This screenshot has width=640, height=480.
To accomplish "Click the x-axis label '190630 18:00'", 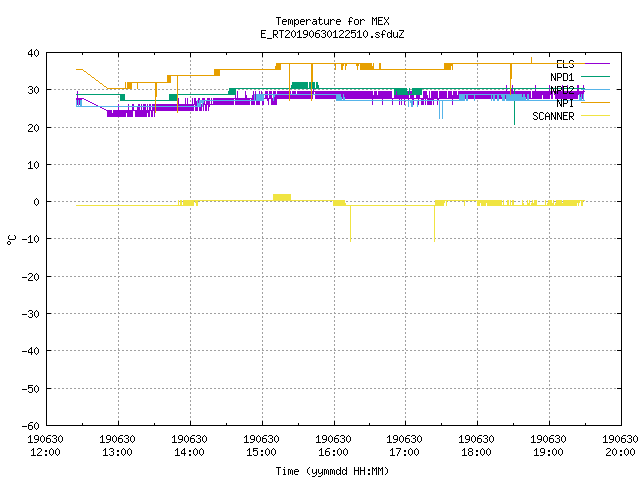I will (x=476, y=446).
